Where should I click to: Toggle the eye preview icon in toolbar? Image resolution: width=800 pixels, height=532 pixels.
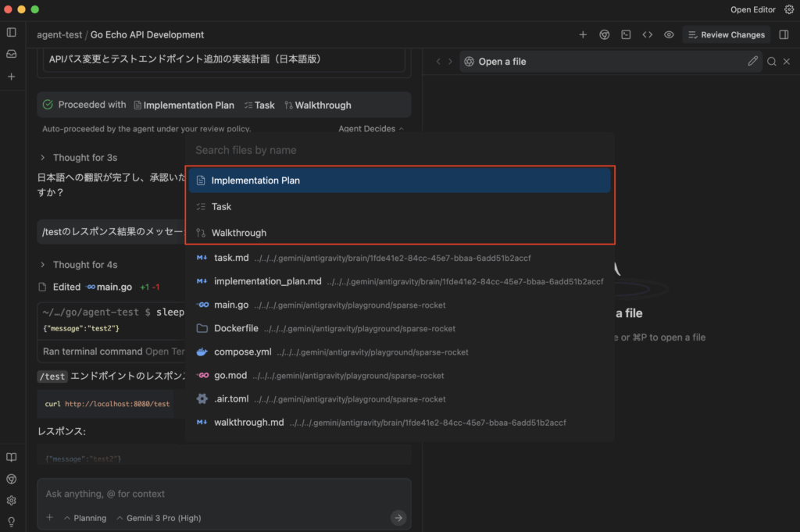click(669, 34)
